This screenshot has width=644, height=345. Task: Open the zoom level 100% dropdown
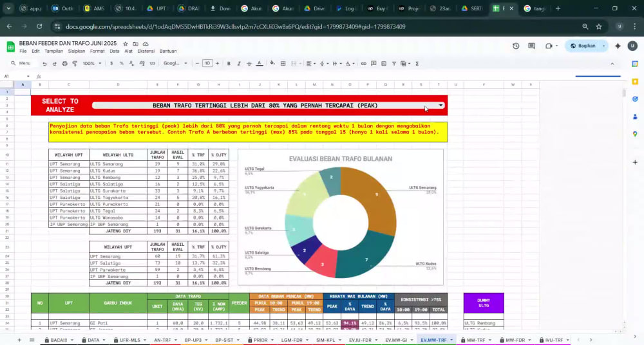click(91, 64)
